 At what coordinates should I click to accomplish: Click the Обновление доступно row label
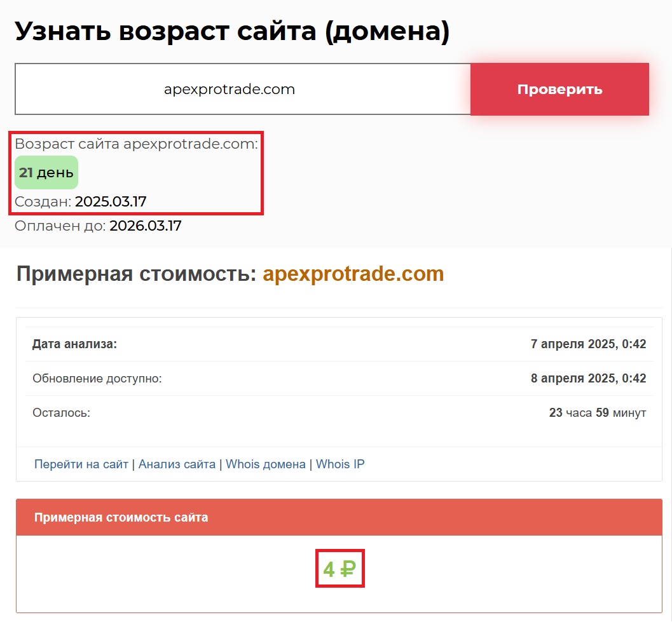[97, 379]
